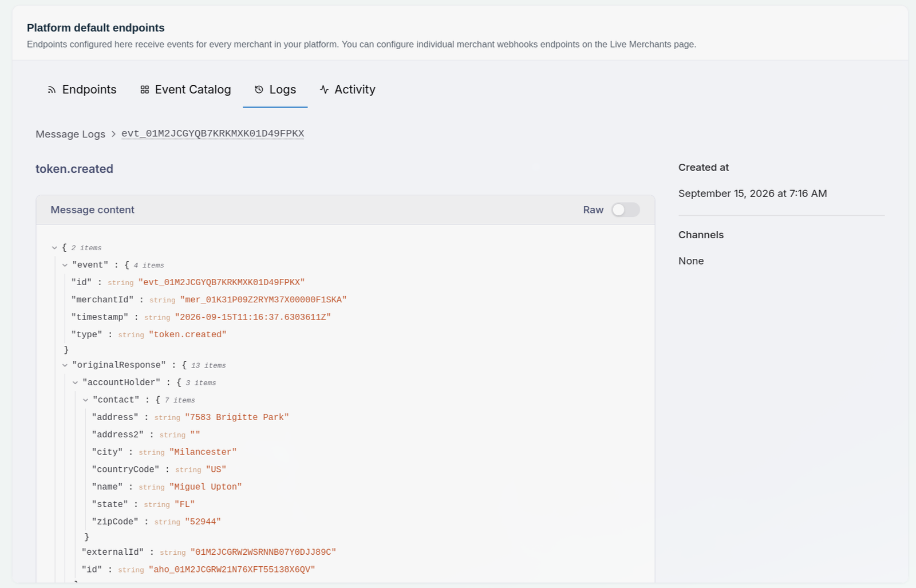The height and width of the screenshot is (588, 916).
Task: Click the timestamp value "2026-09-15T11:16:37.6303611Z"
Action: [253, 317]
